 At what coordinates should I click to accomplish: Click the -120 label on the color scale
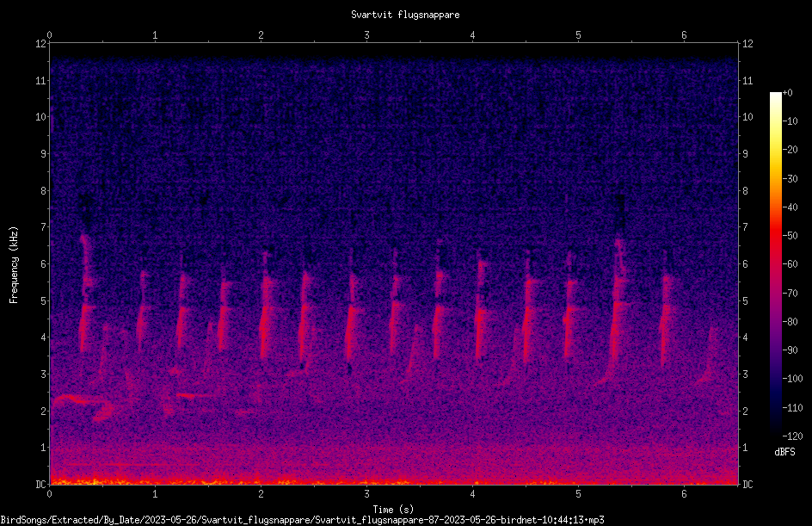pyautogui.click(x=792, y=436)
